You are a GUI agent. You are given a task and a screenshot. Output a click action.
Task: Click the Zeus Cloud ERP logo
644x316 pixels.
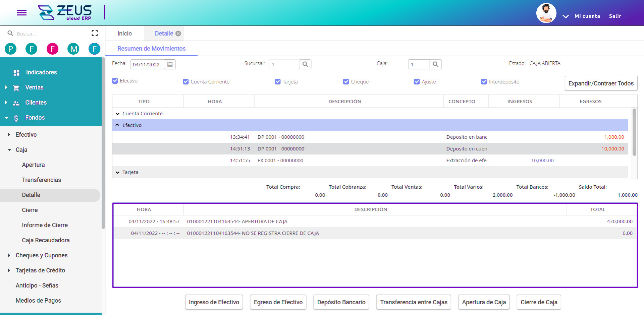pyautogui.click(x=66, y=12)
